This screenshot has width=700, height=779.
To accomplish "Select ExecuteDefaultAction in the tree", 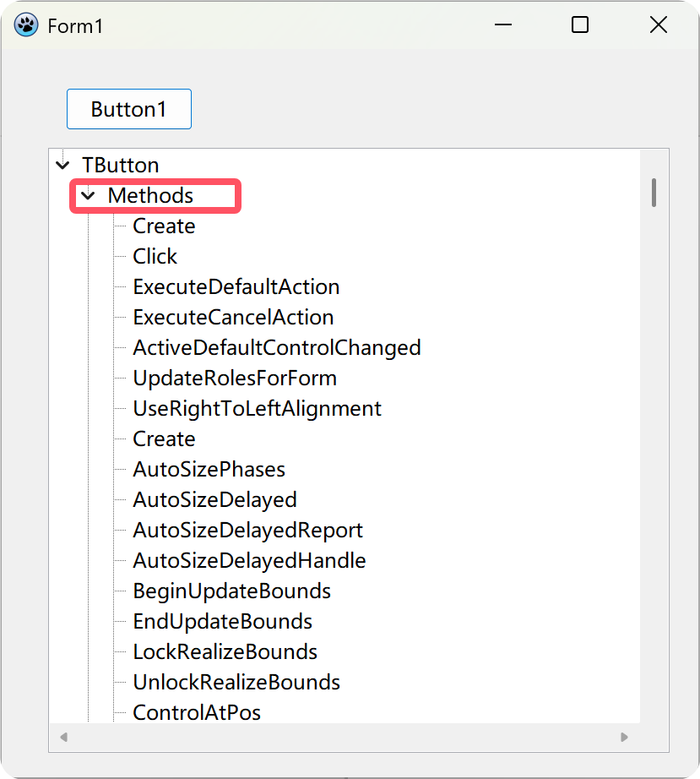I will coord(236,286).
